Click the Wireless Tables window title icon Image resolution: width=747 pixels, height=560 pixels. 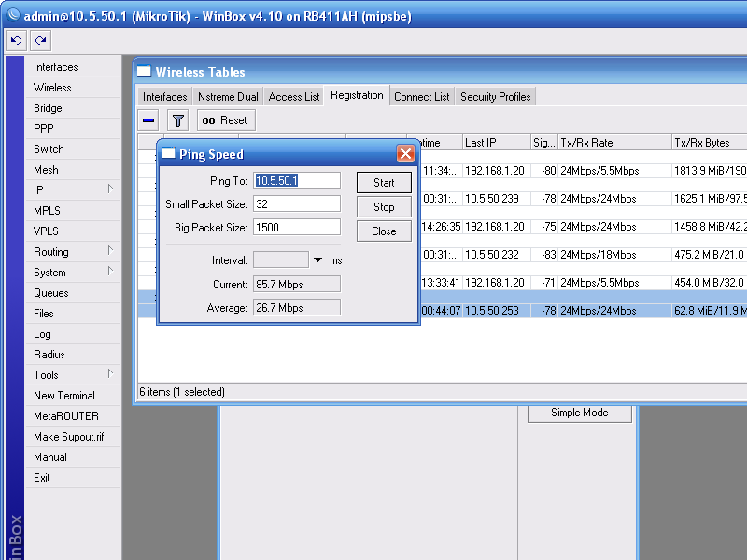144,72
